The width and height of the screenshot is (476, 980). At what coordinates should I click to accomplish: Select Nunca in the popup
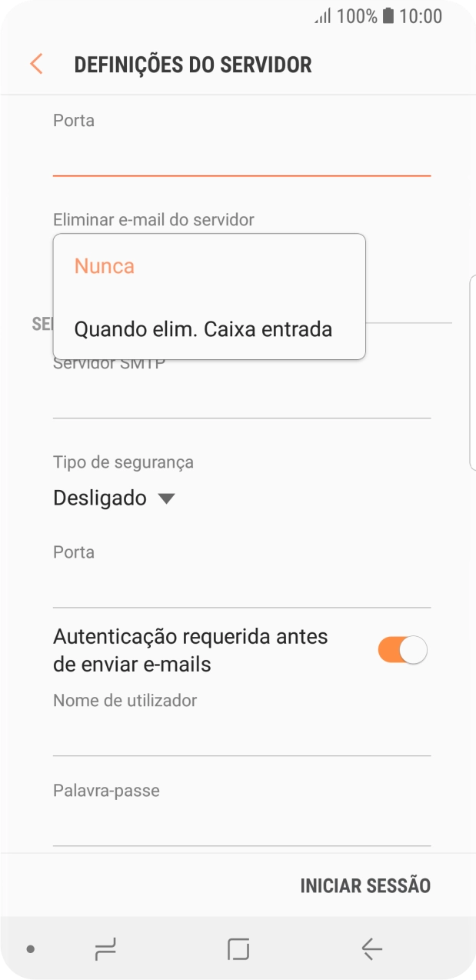click(x=104, y=265)
